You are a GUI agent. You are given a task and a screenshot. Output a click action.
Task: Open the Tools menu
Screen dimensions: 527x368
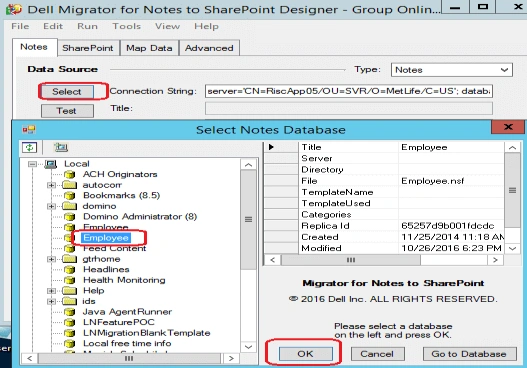coord(127,26)
